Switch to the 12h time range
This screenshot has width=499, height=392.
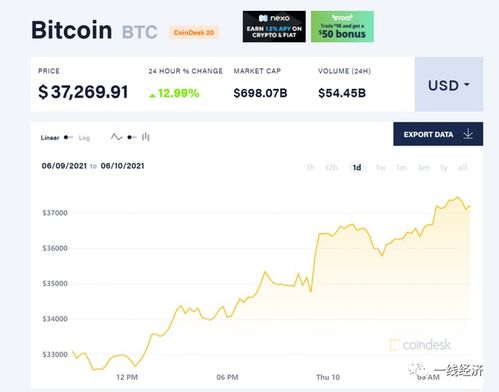[x=331, y=167]
